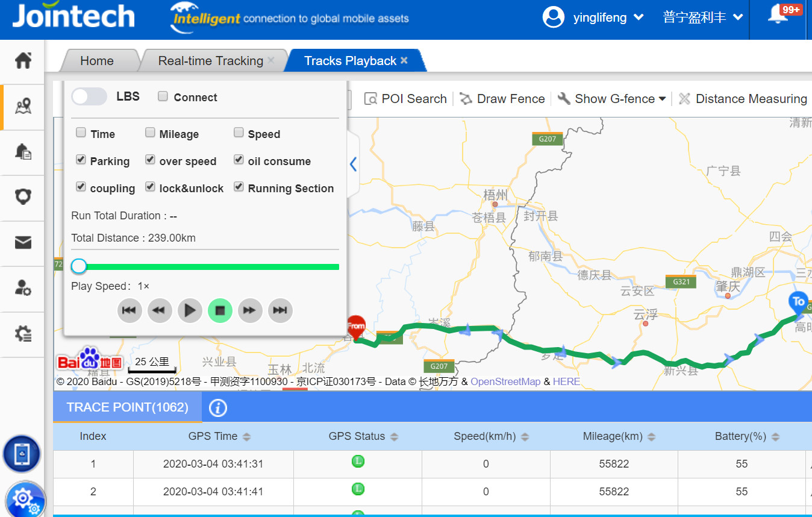
Task: Skip to the last track point
Action: (280, 310)
